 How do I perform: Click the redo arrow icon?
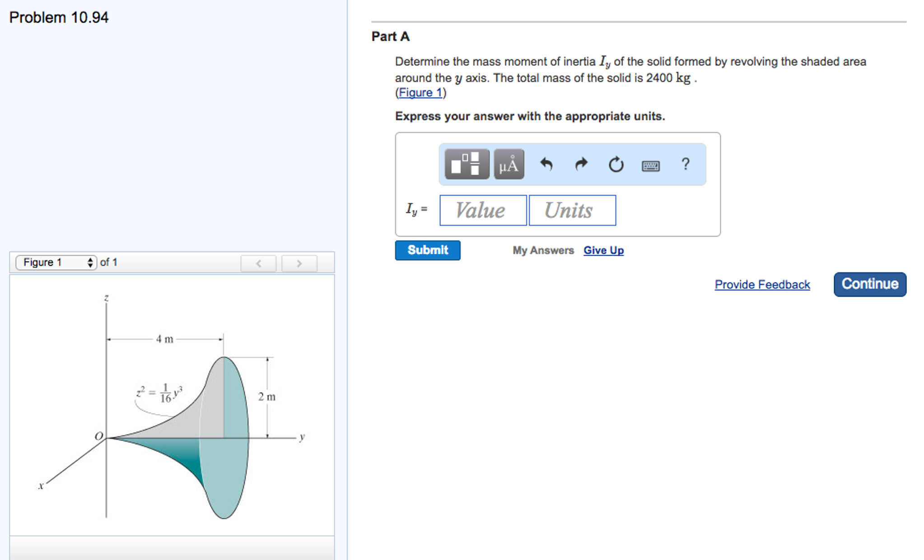tap(581, 164)
